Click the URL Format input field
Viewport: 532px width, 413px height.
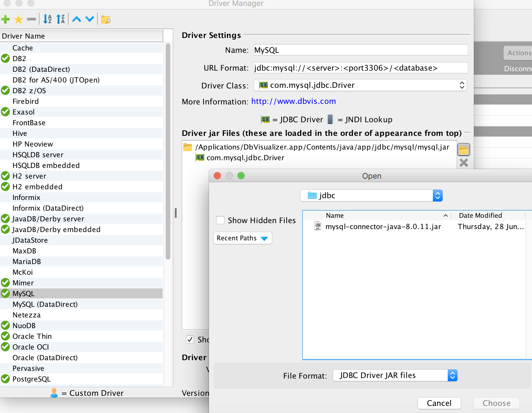pos(360,68)
